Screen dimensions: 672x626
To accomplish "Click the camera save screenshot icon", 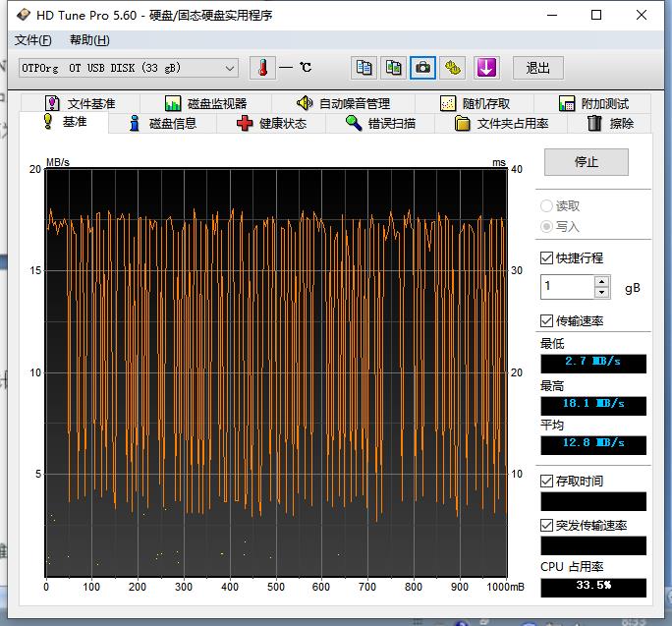I will pos(423,68).
